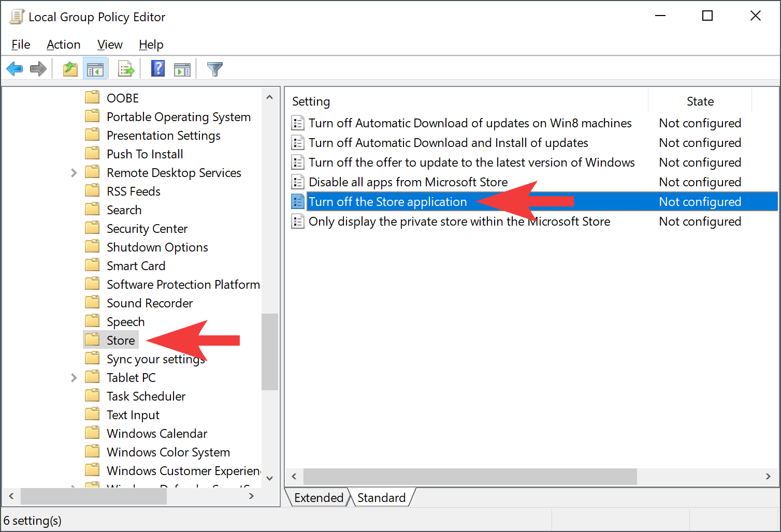The width and height of the screenshot is (781, 532).
Task: Open the View menu
Action: pos(110,45)
